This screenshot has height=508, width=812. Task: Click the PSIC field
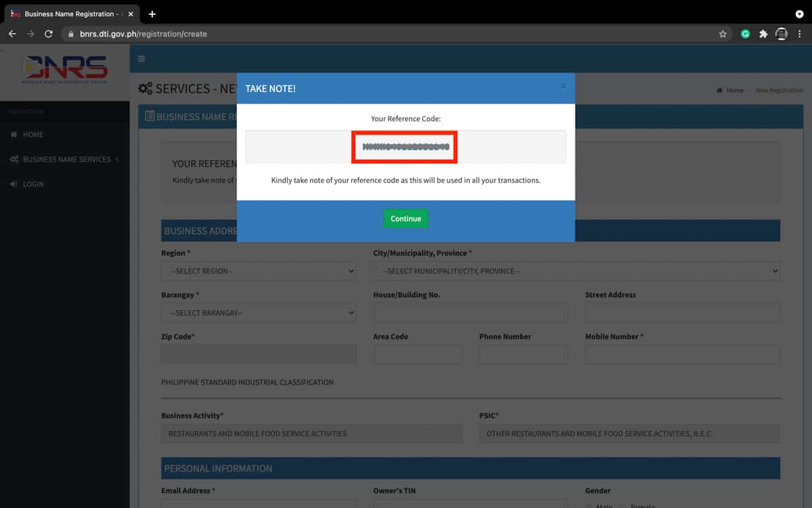point(629,433)
